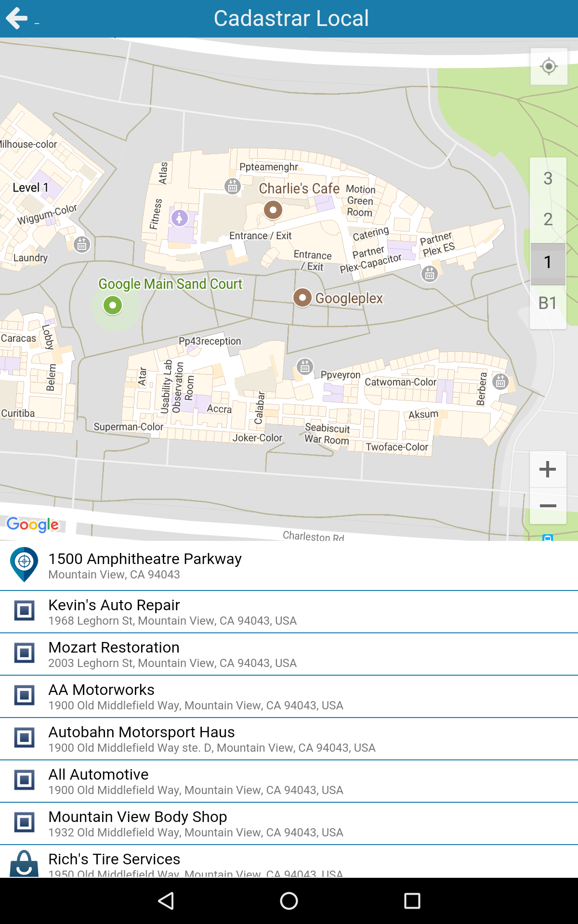The height and width of the screenshot is (924, 578).
Task: Tap Motion Green Room label
Action: coord(360,201)
